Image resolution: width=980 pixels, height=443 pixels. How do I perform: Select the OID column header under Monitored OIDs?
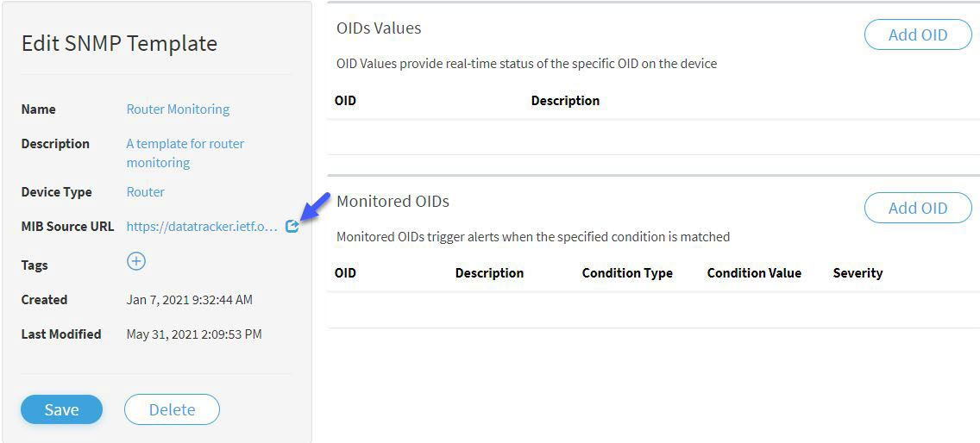point(346,273)
